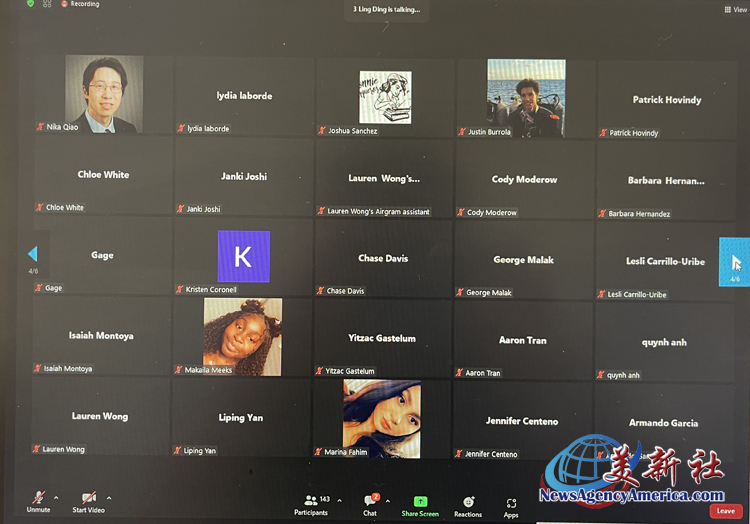Viewport: 750px width, 524px height.
Task: Click Armando Garcia's participant tile
Action: pyautogui.click(x=663, y=423)
